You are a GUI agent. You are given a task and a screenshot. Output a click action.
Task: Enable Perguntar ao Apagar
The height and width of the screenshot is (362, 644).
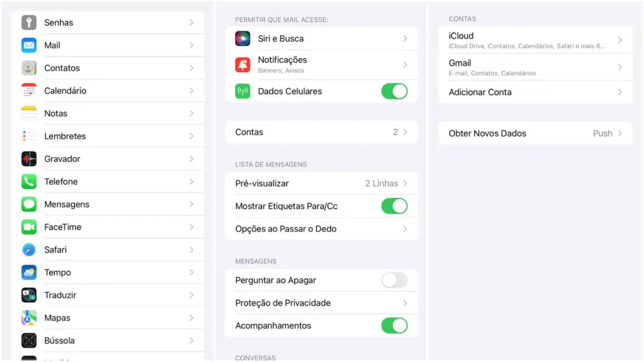pyautogui.click(x=394, y=280)
